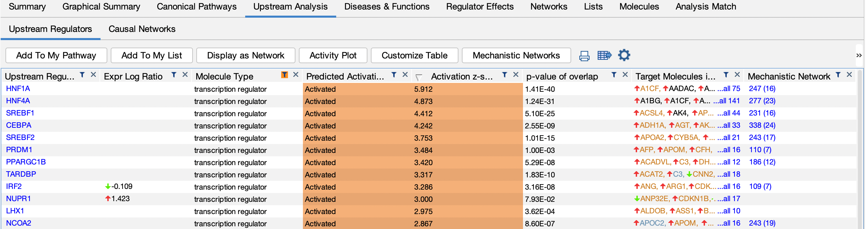Select the Upstream Regulators sub-tab

coord(50,29)
